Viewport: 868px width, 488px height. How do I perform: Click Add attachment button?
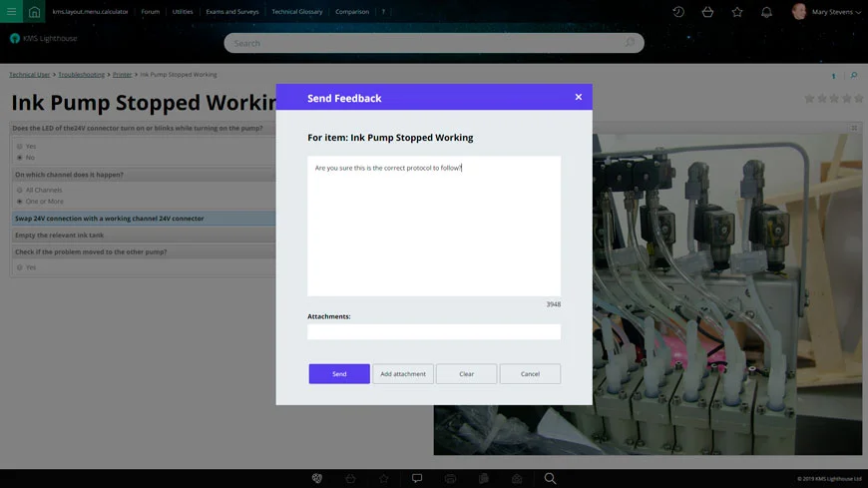coord(403,374)
